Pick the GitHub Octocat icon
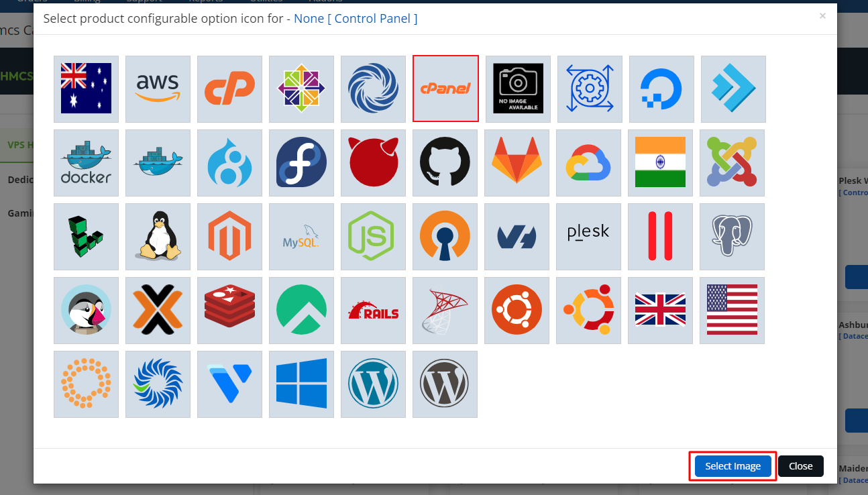868x495 pixels. pyautogui.click(x=445, y=162)
